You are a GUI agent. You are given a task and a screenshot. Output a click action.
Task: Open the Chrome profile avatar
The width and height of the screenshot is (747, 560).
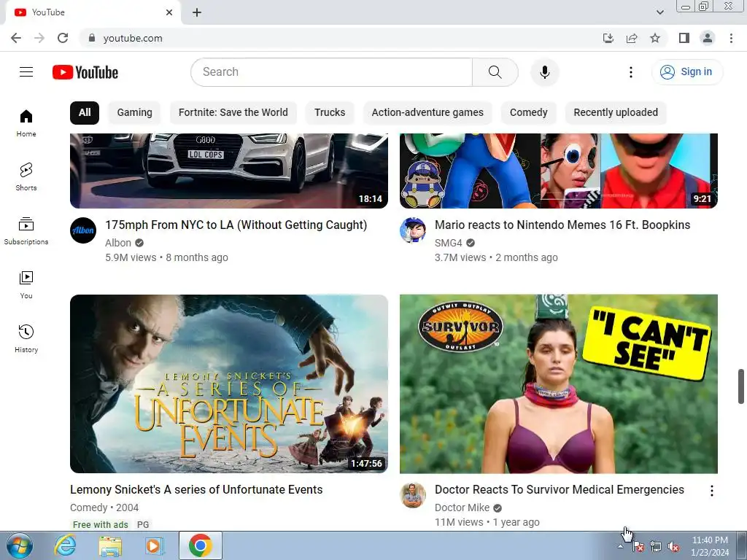(x=708, y=38)
